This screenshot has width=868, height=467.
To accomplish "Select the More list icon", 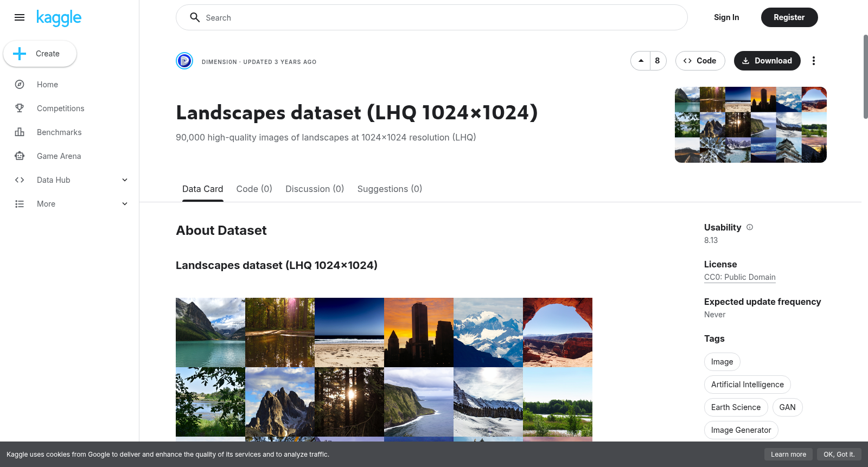I will tap(20, 204).
